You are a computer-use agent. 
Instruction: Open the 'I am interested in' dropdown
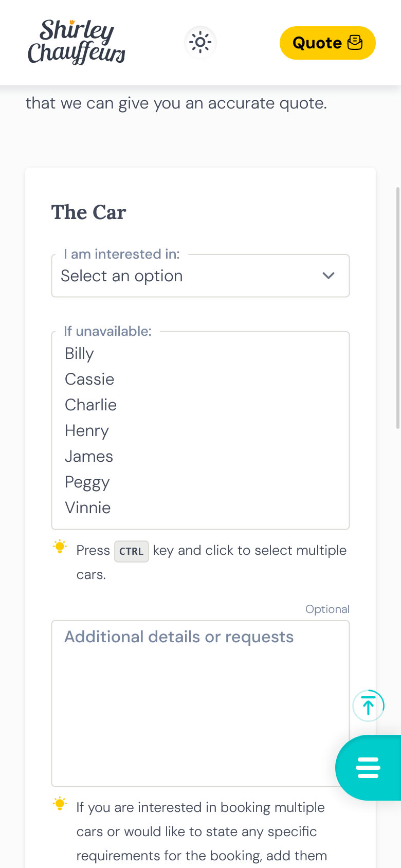point(200,276)
